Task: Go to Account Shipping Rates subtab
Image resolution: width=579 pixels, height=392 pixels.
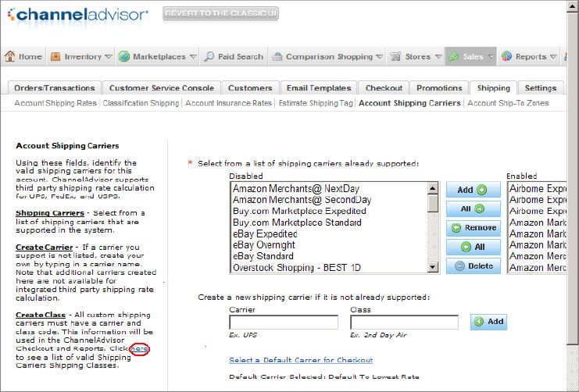Action: [x=55, y=103]
